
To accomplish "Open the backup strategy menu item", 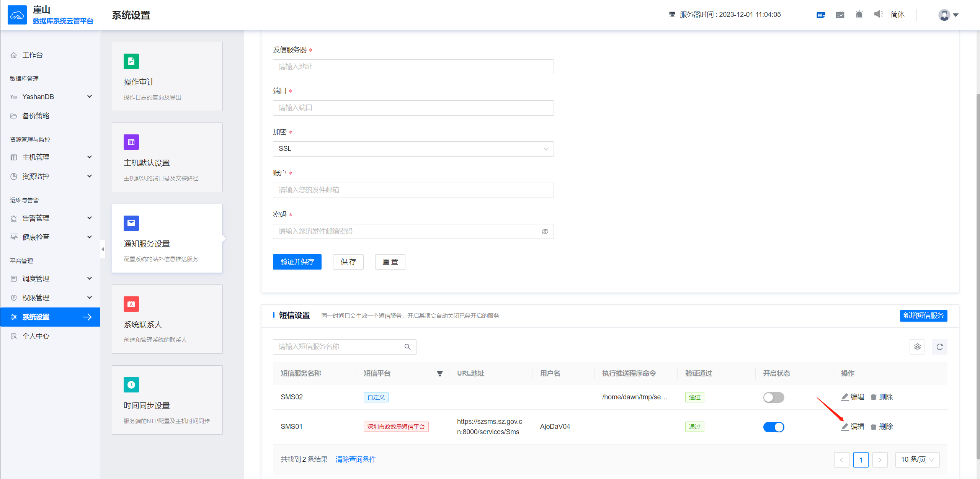I will tap(36, 116).
